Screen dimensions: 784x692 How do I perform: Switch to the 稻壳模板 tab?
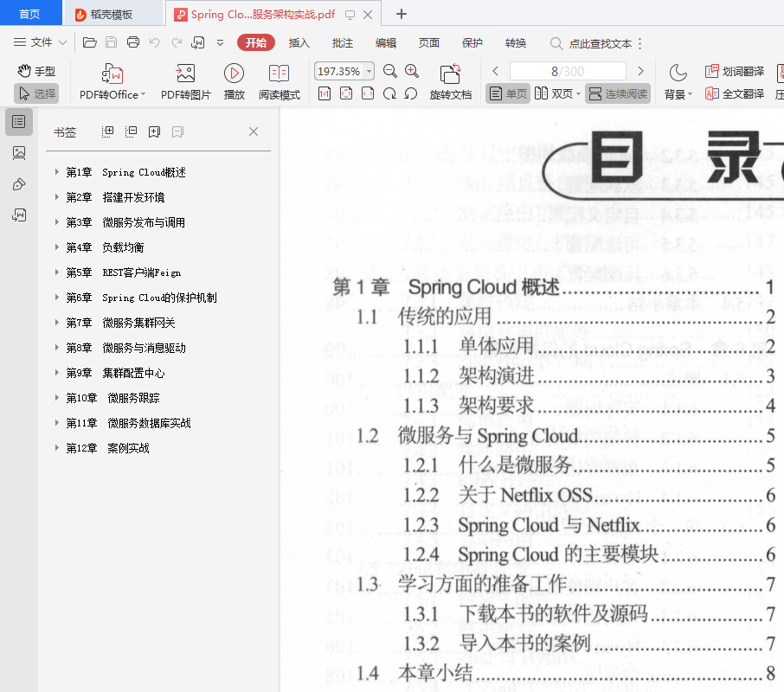pos(113,14)
